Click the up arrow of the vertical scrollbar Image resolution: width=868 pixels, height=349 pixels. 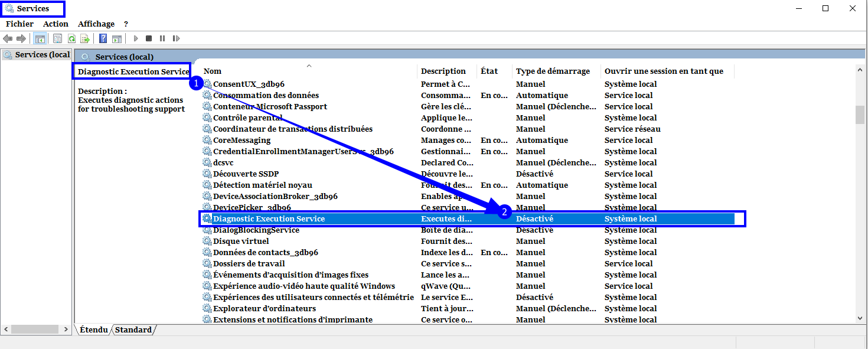[860, 69]
